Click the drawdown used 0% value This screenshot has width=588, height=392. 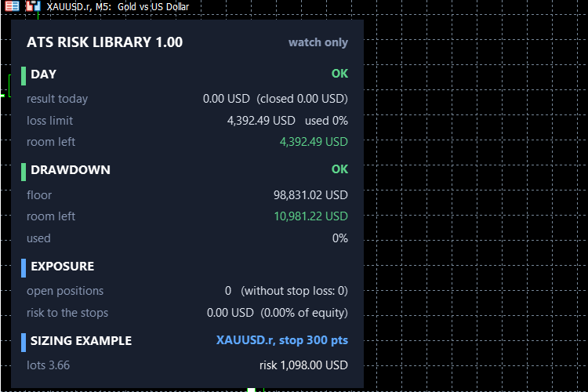pyautogui.click(x=340, y=238)
